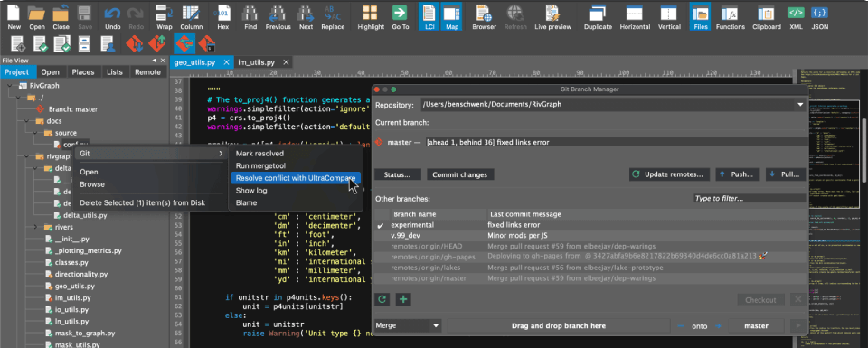Tile windows with Horizontal icon

635,17
